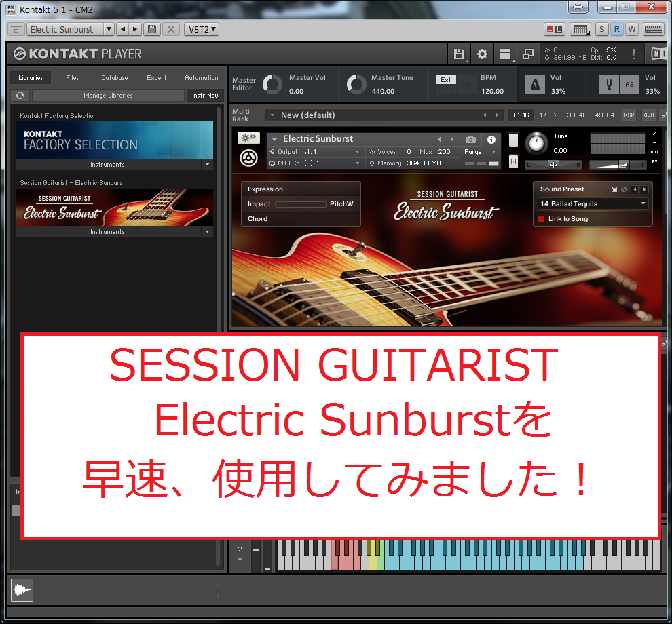
Task: Click the Chord row in instrument panel
Action: coord(301,219)
